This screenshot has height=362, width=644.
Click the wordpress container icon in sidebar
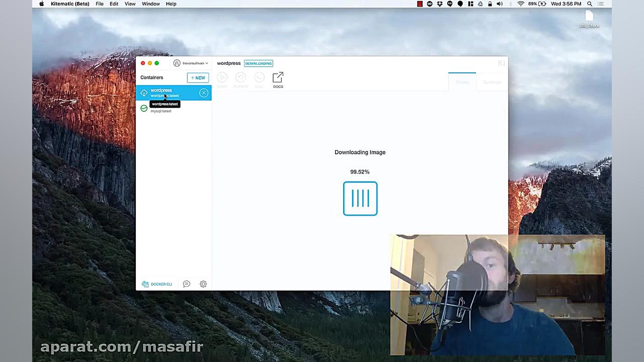(144, 93)
